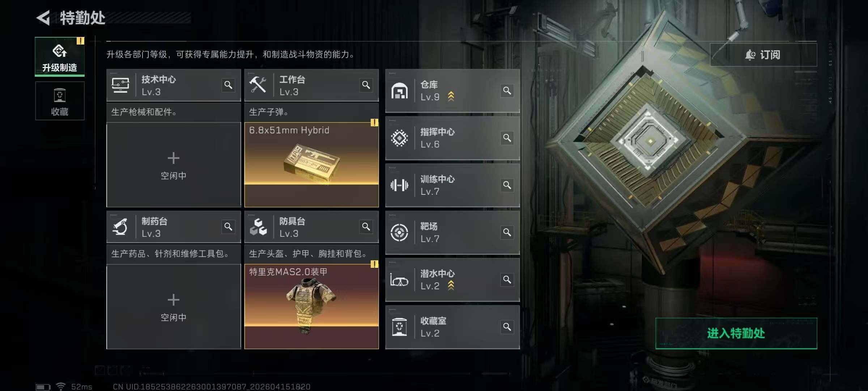
Task: Add production in idle 制药台 slot
Action: click(174, 307)
